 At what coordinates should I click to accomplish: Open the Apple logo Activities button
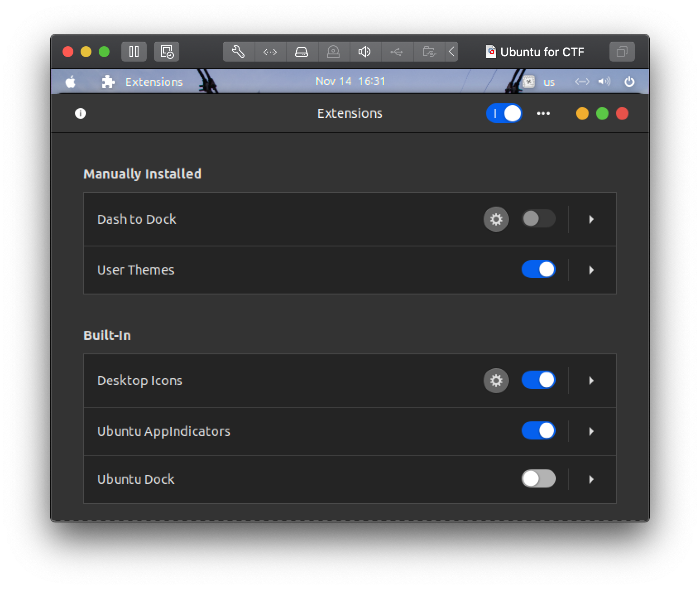point(71,82)
